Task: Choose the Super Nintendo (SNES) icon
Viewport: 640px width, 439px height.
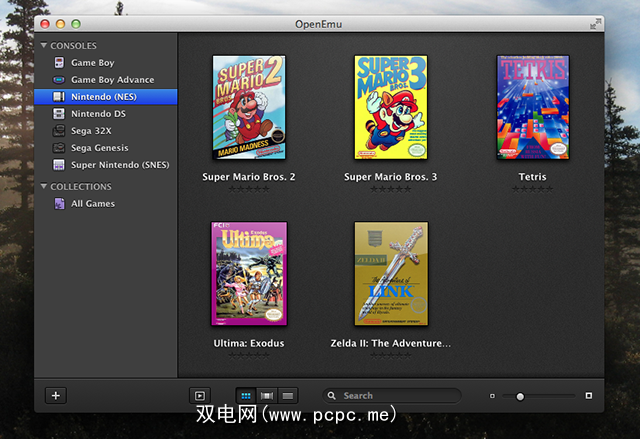Action: click(59, 165)
